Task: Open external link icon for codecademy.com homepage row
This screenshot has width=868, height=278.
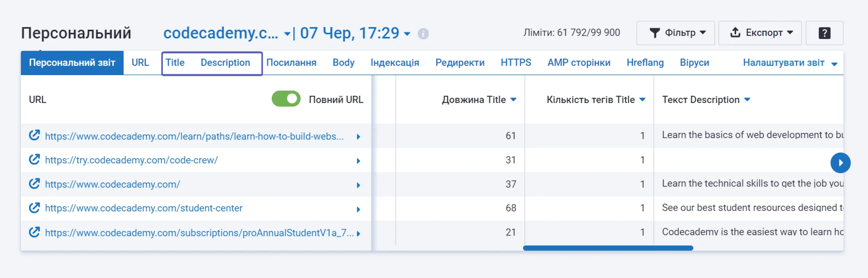Action: click(x=34, y=184)
